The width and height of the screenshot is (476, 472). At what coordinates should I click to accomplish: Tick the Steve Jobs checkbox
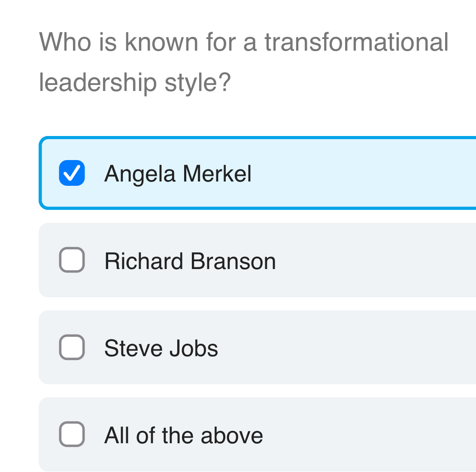click(72, 347)
